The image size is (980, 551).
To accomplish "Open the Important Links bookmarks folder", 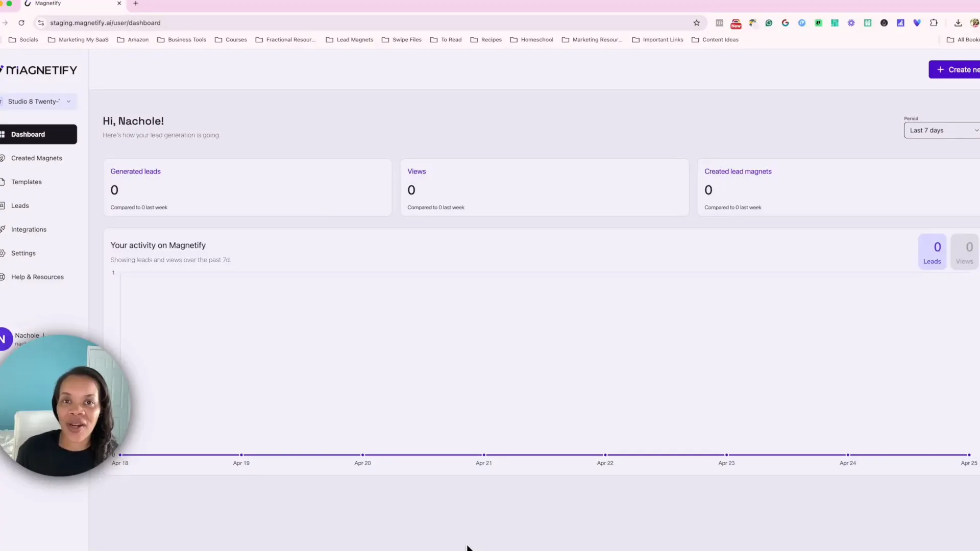I will 658,40.
